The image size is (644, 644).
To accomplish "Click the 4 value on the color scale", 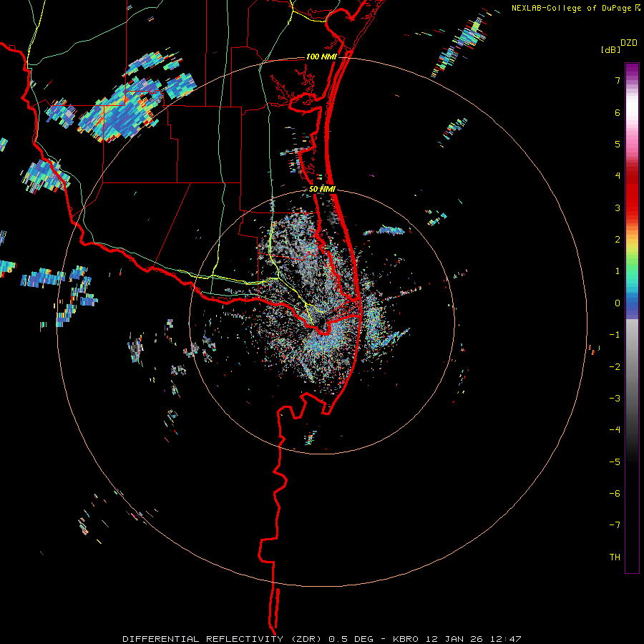I will tap(618, 176).
